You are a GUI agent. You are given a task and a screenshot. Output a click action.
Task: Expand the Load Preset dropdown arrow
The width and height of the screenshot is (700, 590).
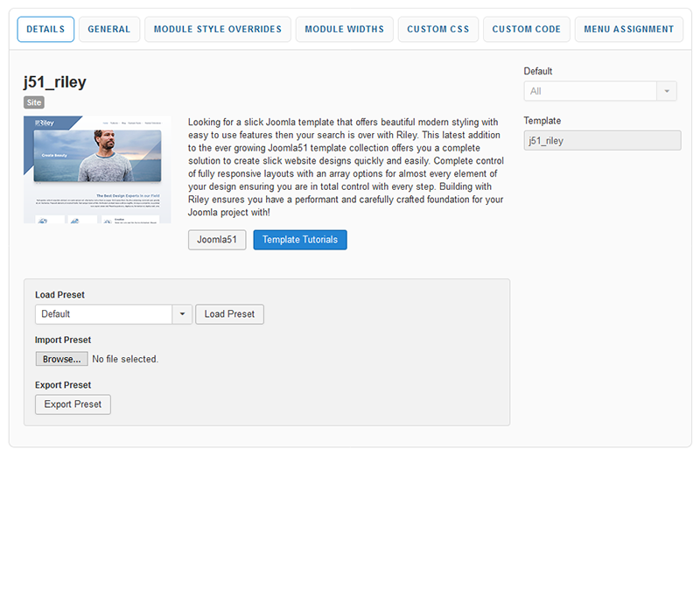[x=182, y=314]
